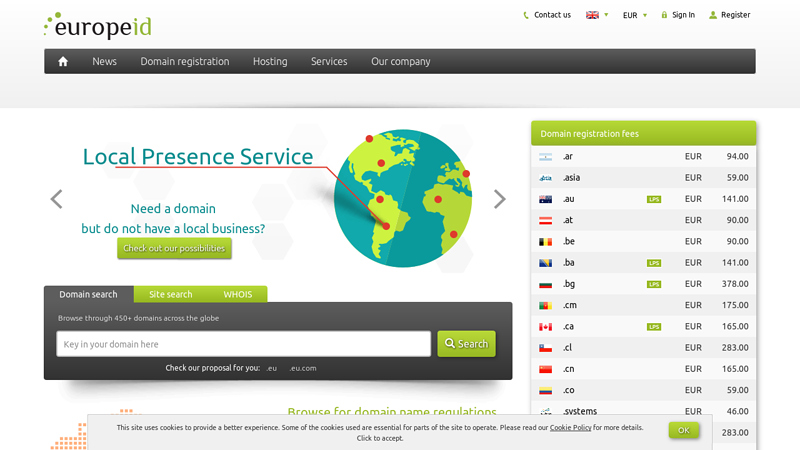Open the Cookie Policy link
The height and width of the screenshot is (450, 800).
point(570,428)
